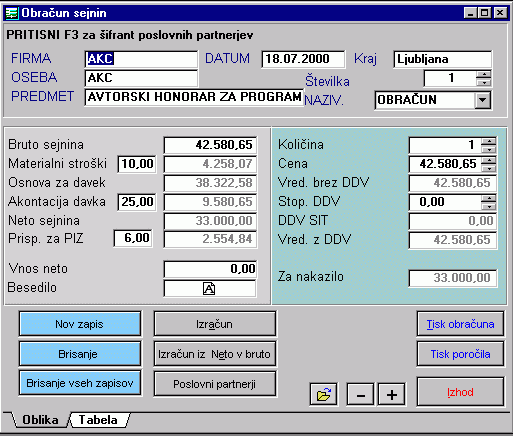Click the minus record button
Viewport: 513px width, 436px height.
click(360, 395)
